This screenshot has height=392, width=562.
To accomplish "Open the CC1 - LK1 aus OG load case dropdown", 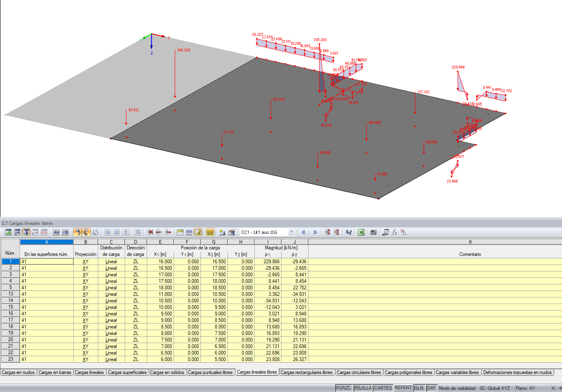I will (291, 232).
